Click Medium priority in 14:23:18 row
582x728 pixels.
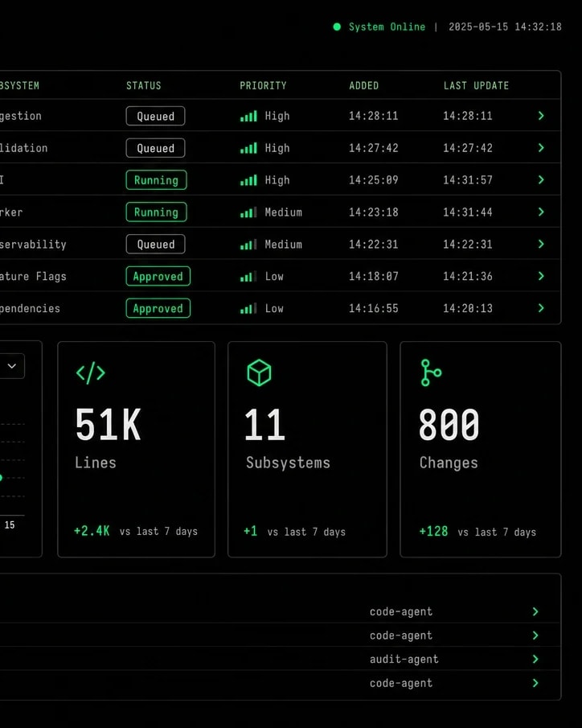click(x=284, y=212)
